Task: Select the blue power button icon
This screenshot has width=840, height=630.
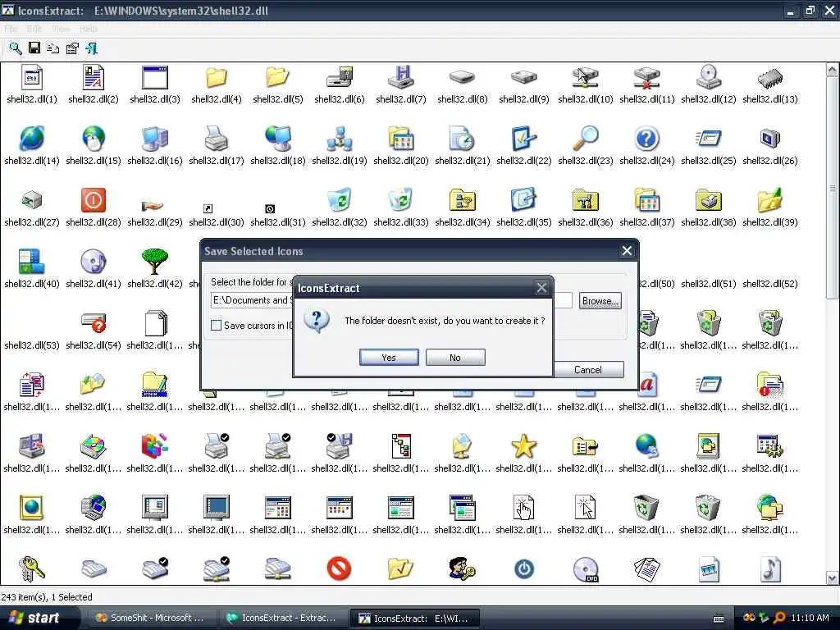Action: 524,569
